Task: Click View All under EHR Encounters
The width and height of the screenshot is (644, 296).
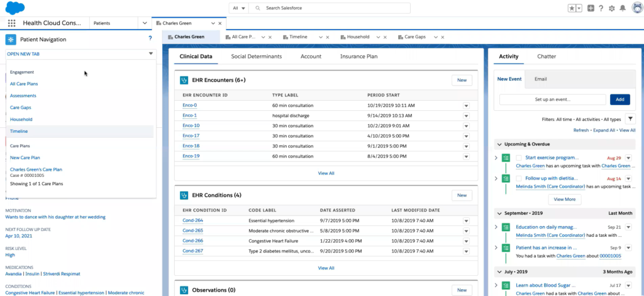Action: 326,173
